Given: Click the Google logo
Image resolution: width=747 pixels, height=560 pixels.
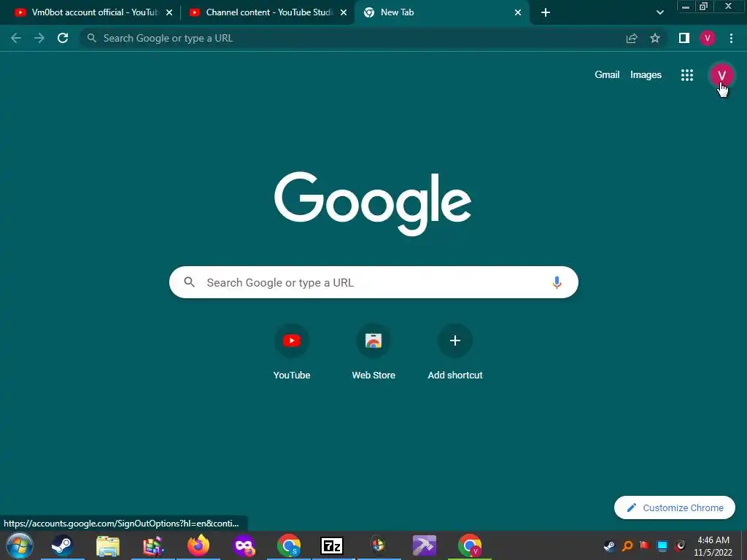Looking at the screenshot, I should (x=373, y=203).
